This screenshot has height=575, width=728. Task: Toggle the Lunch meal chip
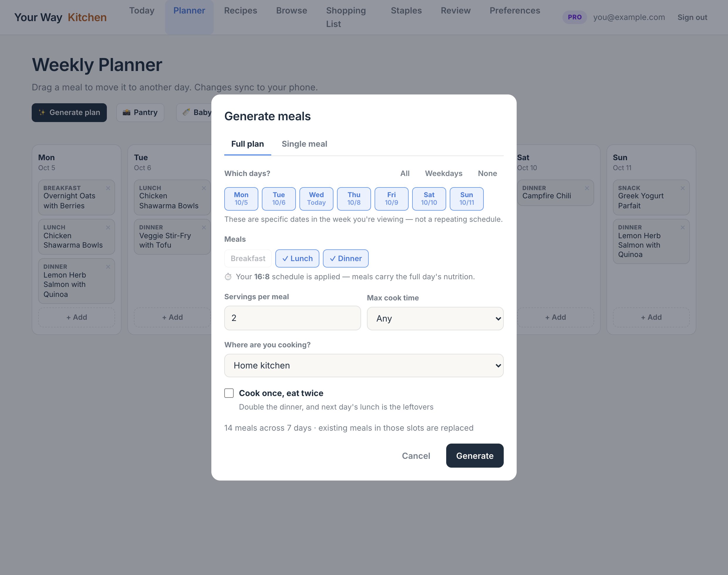tap(297, 258)
